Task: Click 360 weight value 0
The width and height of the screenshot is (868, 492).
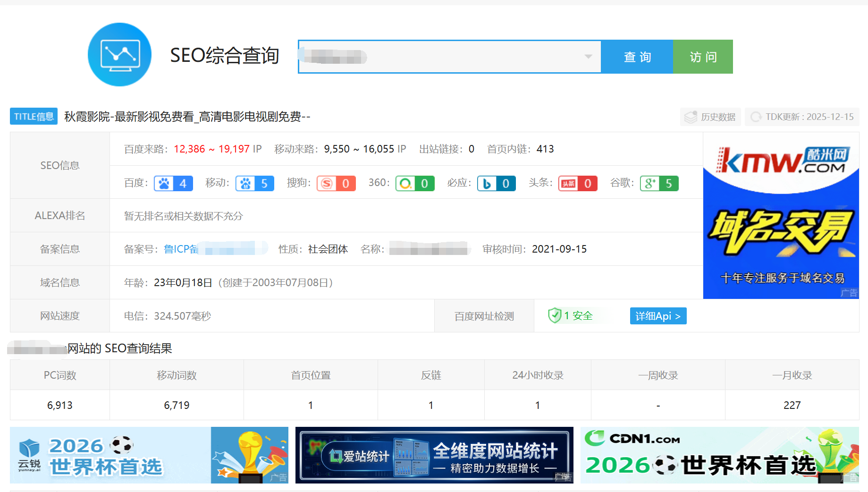Action: pyautogui.click(x=424, y=183)
